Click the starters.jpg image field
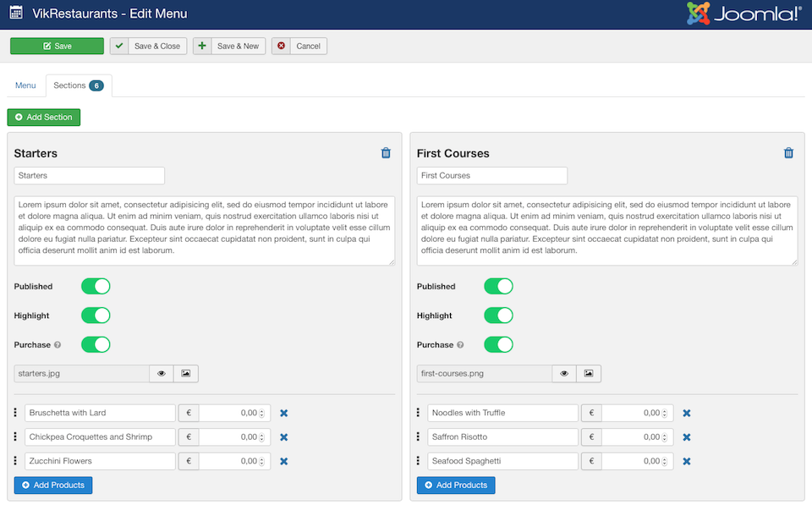The height and width of the screenshot is (505, 812). (82, 373)
